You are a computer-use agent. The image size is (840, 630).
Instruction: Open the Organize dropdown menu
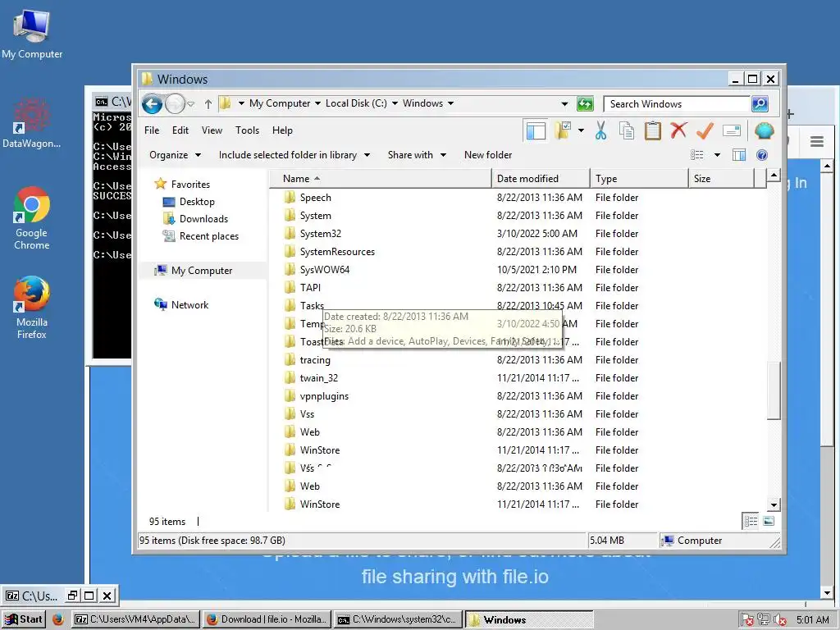(x=175, y=155)
